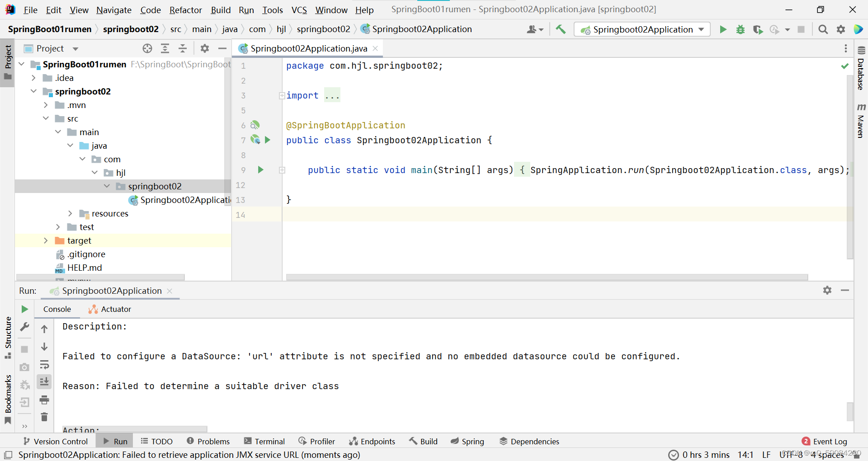Screen dimensions: 868x461
Task: Rerun Springboot02Application from the Run panel
Action: (25, 309)
